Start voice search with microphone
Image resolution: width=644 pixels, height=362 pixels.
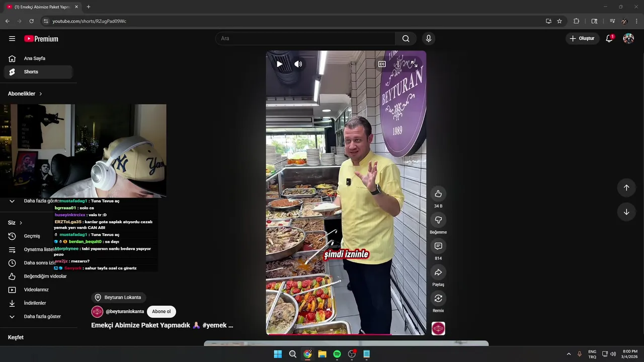pyautogui.click(x=429, y=39)
